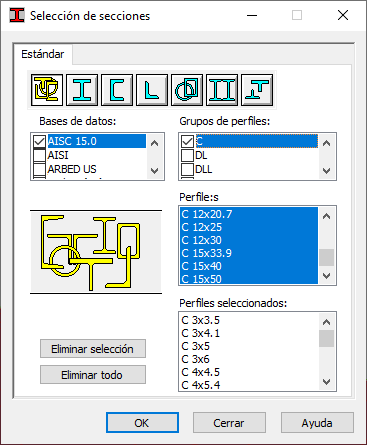Click the Eliminar selección button
The image size is (367, 445).
click(x=93, y=349)
